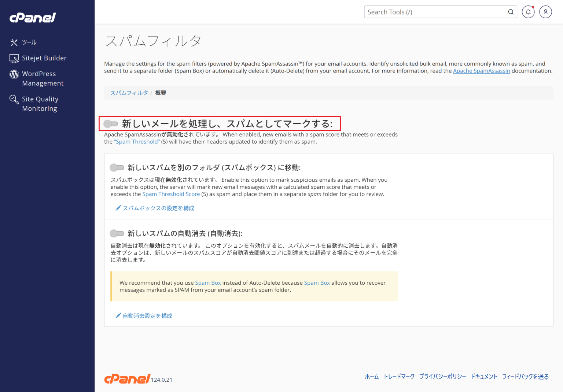Open the ツール sidebar item wrench icon
This screenshot has width=563, height=392.
(x=14, y=42)
